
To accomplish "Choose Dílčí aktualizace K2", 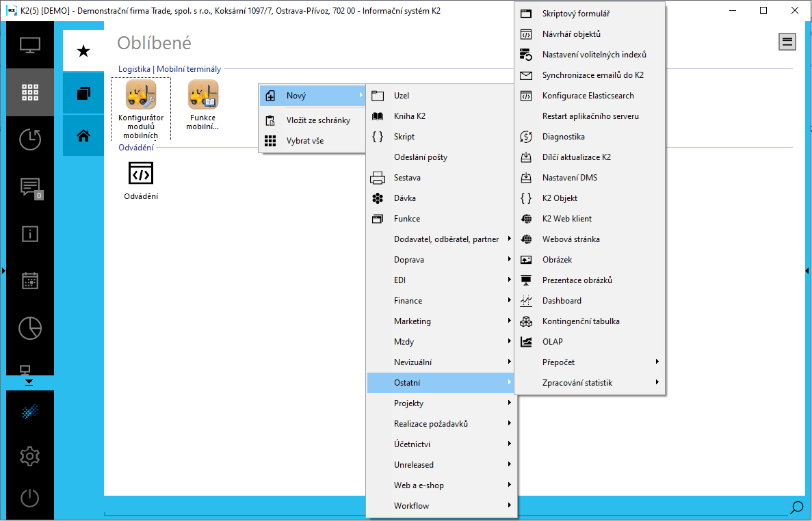I will click(590, 157).
